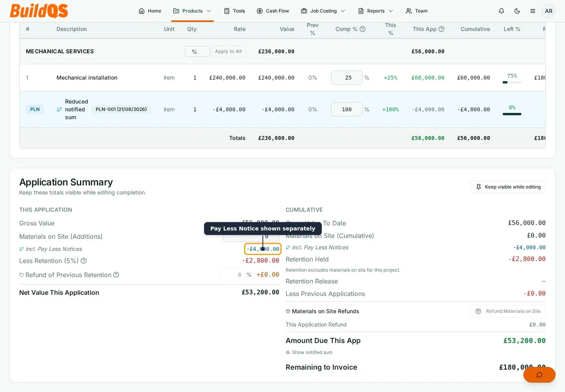Expand the Reports dropdown
Image resolution: width=565 pixels, height=392 pixels.
pos(375,11)
